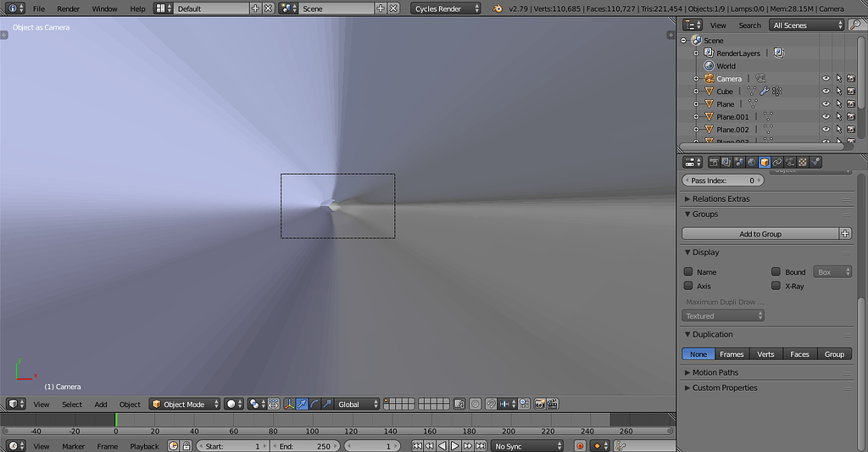Toggle auto keyframe record button
Viewport: 868px width, 452px height.
coord(580,446)
